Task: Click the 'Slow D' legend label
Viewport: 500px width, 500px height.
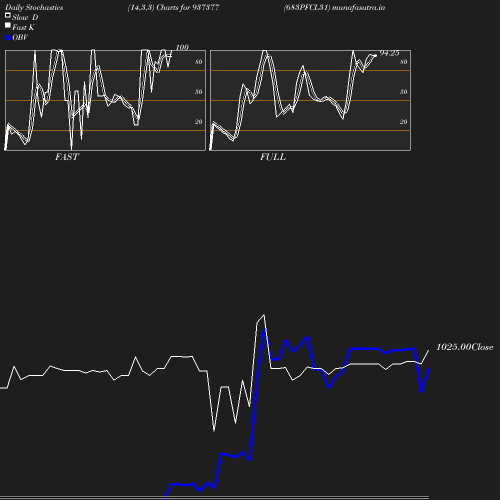Action: pyautogui.click(x=25, y=17)
